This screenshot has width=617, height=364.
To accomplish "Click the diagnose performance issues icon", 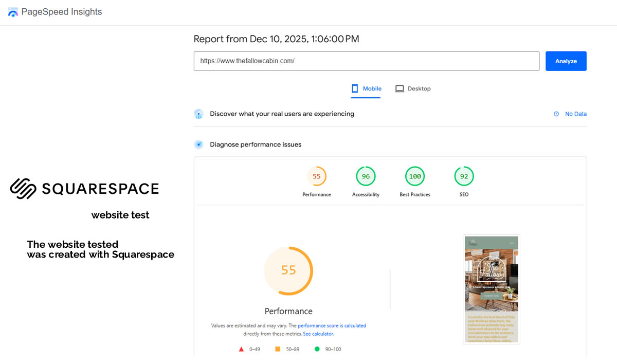I will pos(199,144).
